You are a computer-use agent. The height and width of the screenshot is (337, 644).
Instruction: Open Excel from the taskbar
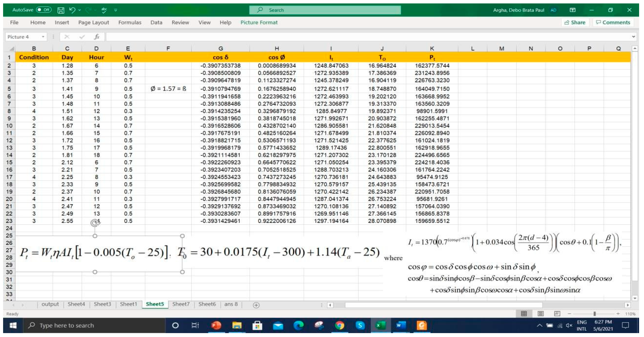pos(381,325)
